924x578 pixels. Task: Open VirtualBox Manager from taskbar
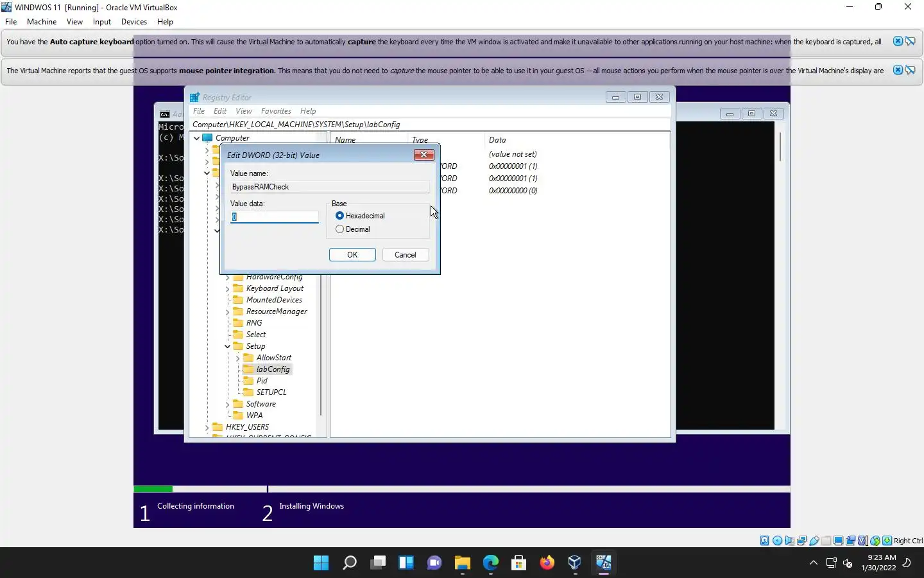pyautogui.click(x=575, y=563)
